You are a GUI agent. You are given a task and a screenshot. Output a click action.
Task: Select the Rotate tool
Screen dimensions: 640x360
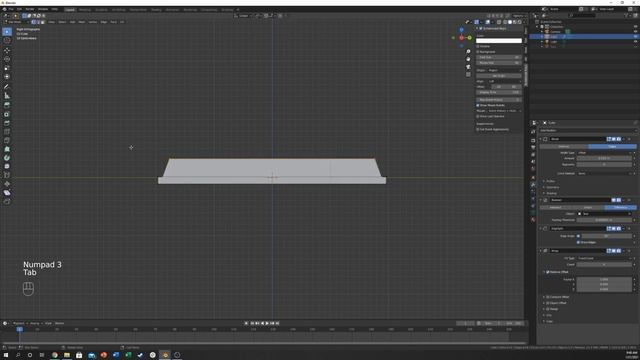[x=7, y=59]
